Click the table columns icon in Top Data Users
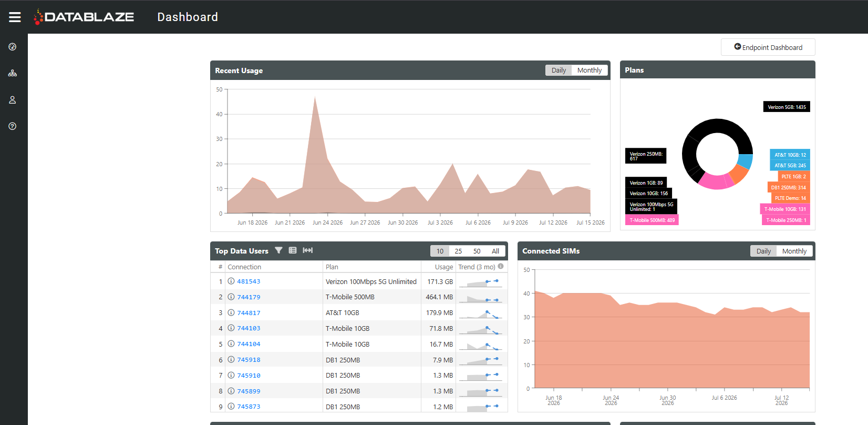Screen dimensions: 868x425 [x=293, y=250]
